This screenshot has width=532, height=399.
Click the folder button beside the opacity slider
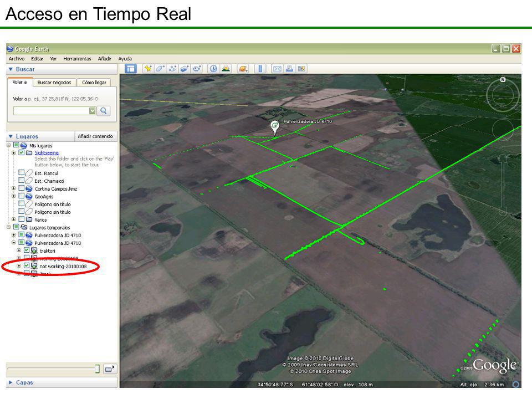(110, 369)
